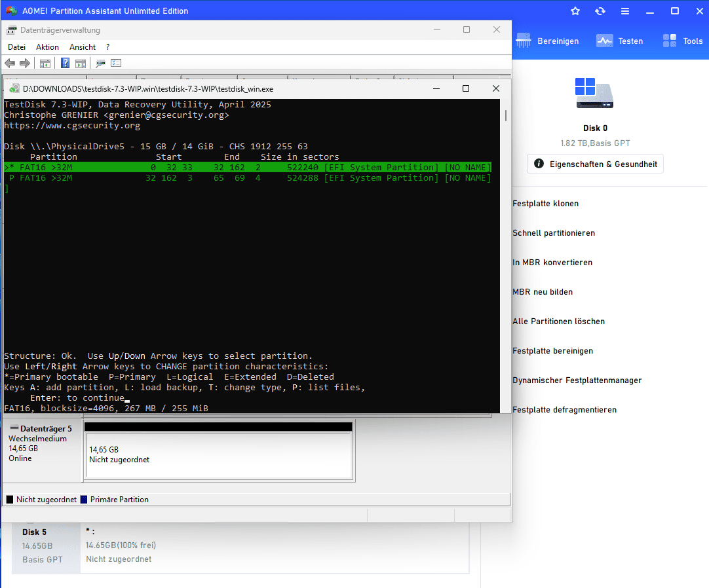The image size is (709, 588).
Task: Click the Datenträgerverwaltung window title icon
Action: [x=12, y=30]
